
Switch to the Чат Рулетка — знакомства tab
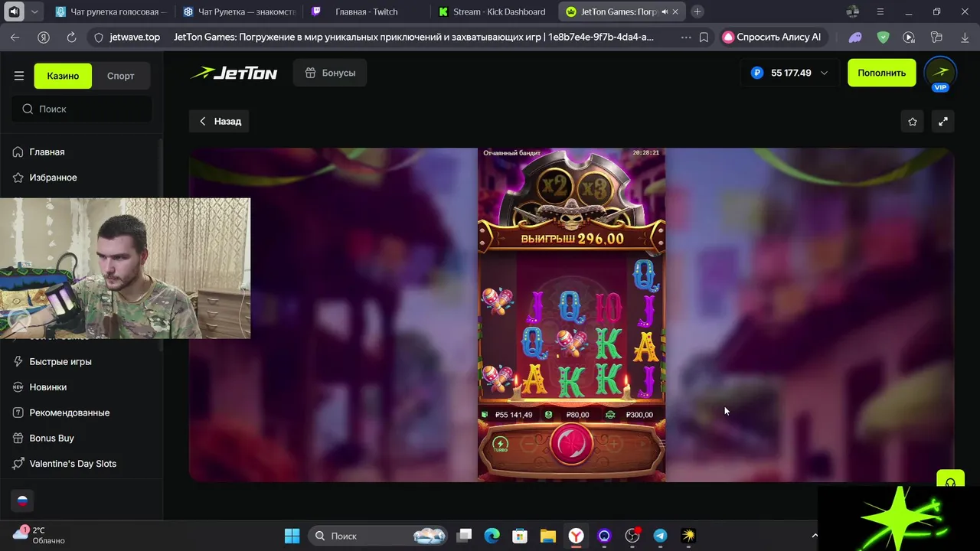239,11
